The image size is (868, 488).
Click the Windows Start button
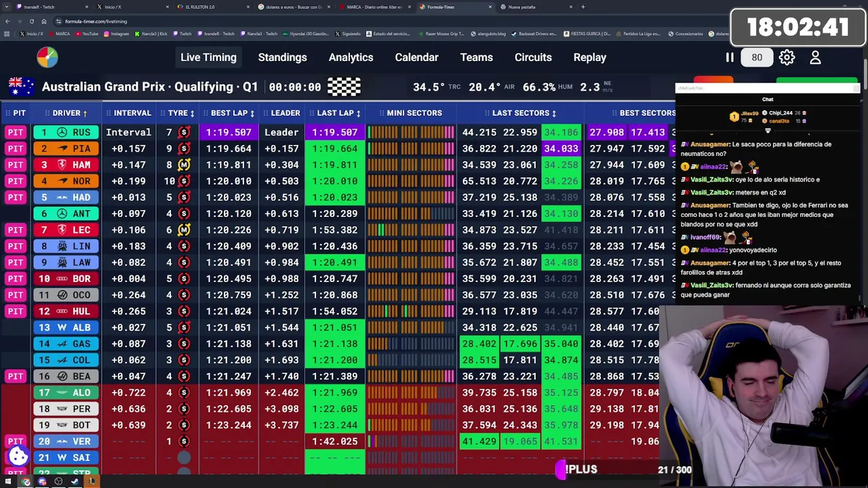(9, 482)
